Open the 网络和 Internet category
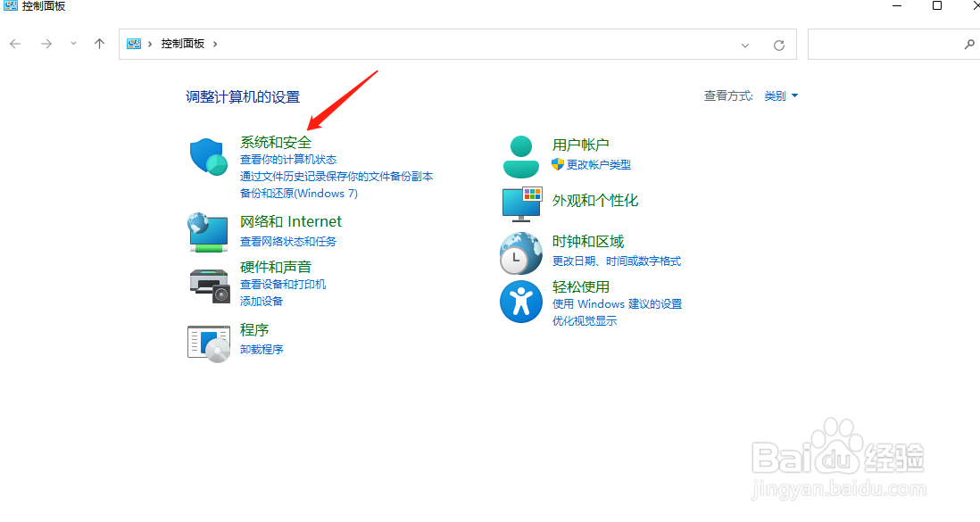The width and height of the screenshot is (980, 522). 291,222
